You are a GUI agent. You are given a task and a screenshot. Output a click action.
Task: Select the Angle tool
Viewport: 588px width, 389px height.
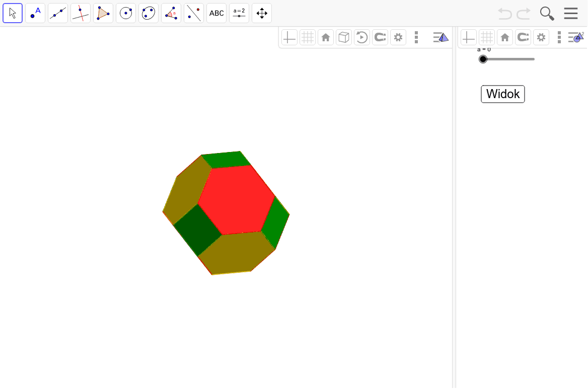[x=171, y=13]
